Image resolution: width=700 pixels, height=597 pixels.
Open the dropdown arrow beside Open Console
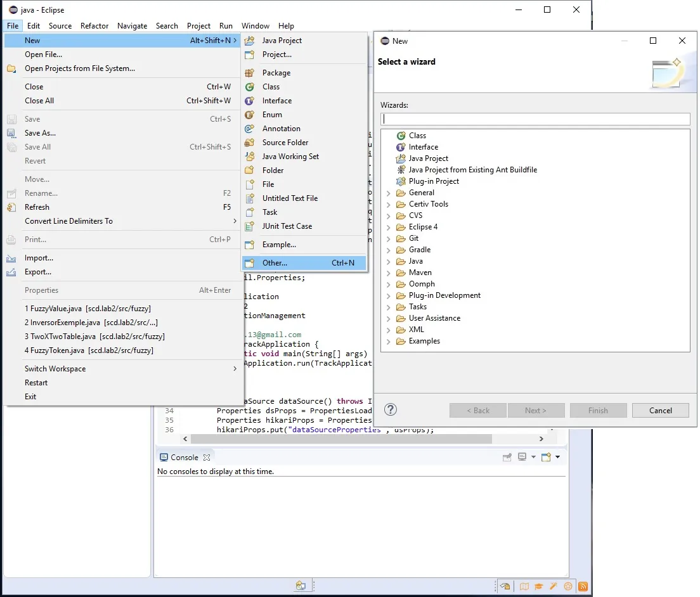557,457
